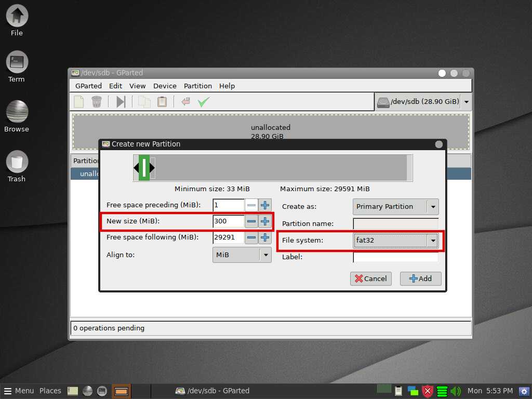Decrease Free space following with minus
This screenshot has width=532, height=399.
[x=251, y=238]
